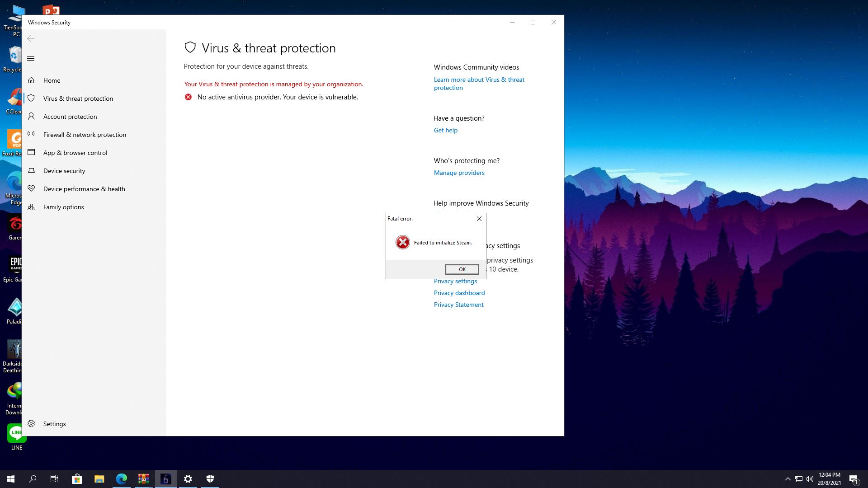Open the notification center in taskbar
The width and height of the screenshot is (868, 488).
854,479
